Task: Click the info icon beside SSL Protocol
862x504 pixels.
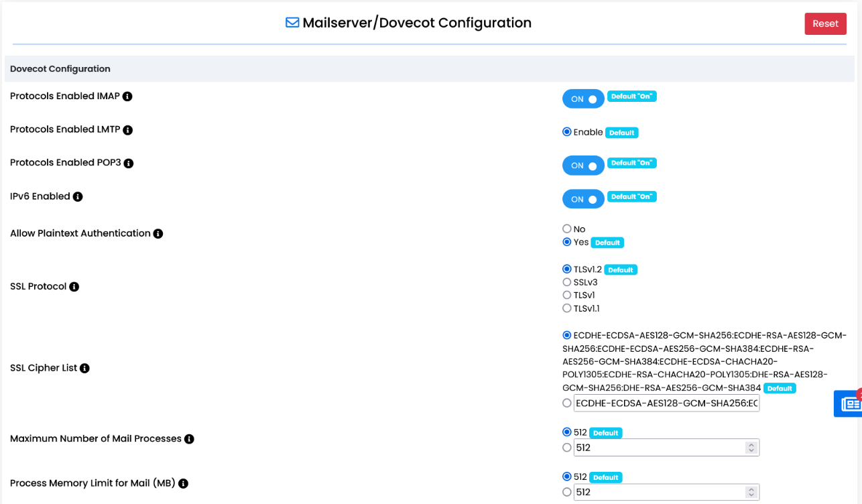Action: pos(74,286)
